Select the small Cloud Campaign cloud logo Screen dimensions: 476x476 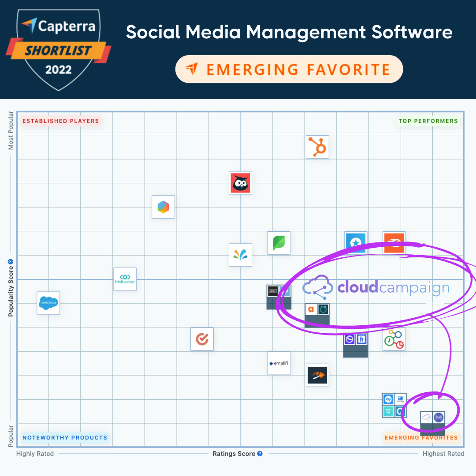[427, 418]
